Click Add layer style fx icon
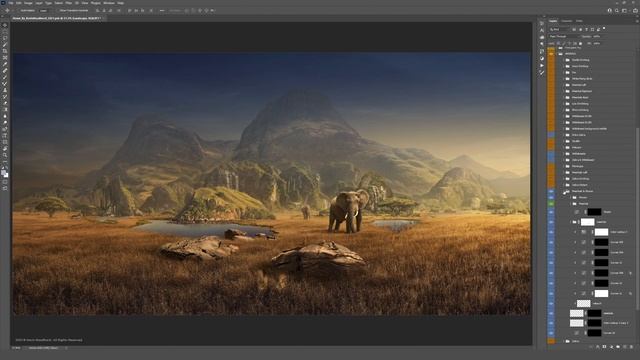 click(x=598, y=347)
